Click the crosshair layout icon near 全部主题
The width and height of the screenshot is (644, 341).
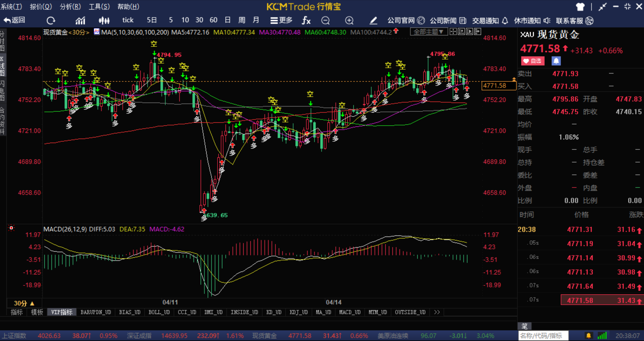(x=453, y=31)
